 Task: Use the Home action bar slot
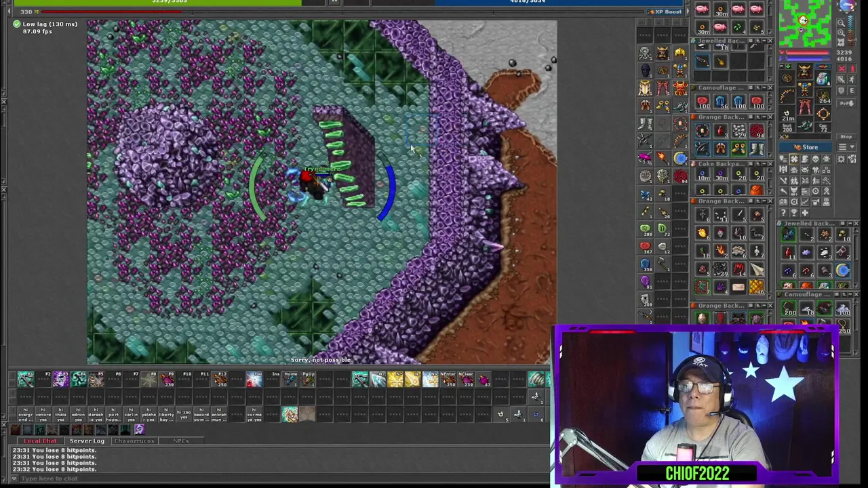click(291, 380)
